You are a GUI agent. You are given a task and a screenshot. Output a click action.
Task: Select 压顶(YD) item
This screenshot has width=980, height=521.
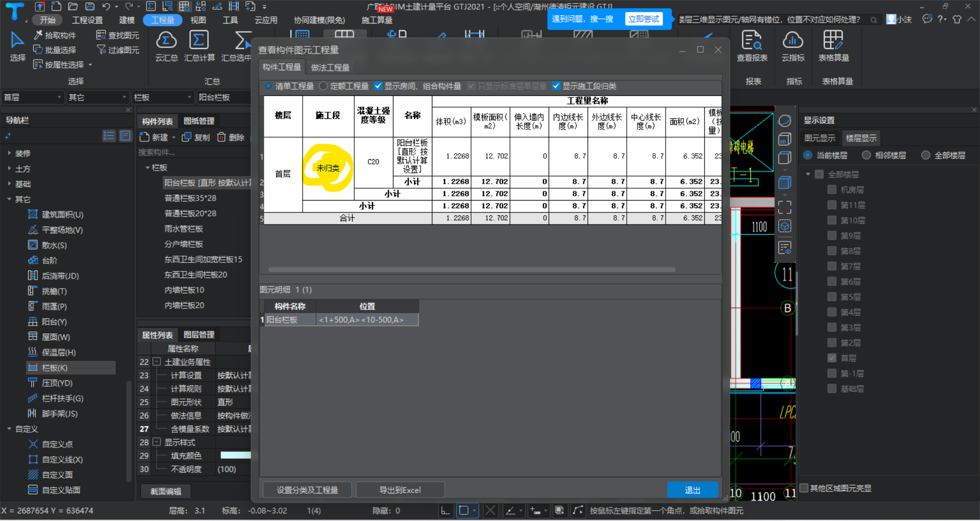[50, 383]
